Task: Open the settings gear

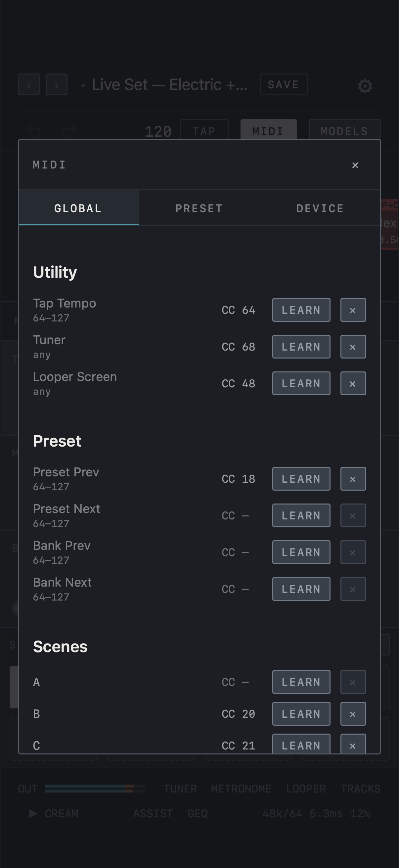Action: tap(365, 86)
